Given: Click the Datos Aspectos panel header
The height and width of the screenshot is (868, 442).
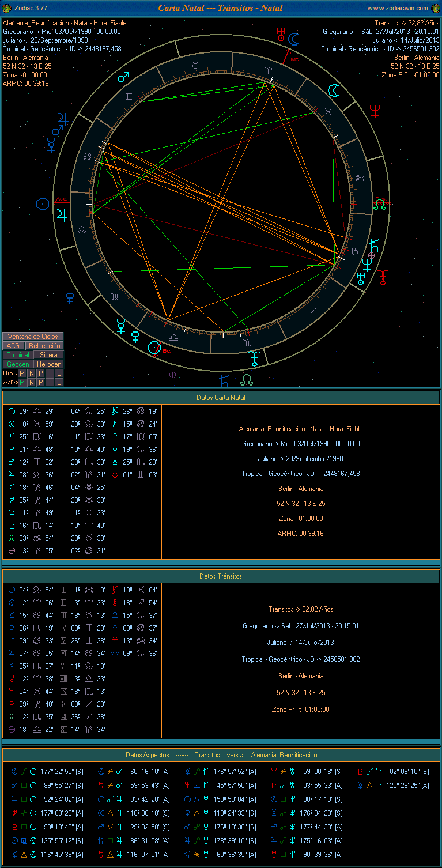Looking at the screenshot, I should [x=221, y=755].
